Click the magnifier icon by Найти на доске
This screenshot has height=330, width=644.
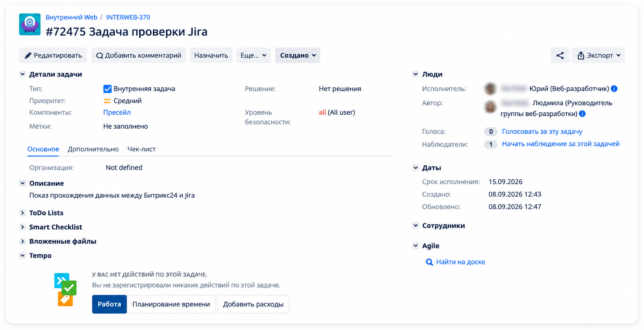pyautogui.click(x=429, y=262)
